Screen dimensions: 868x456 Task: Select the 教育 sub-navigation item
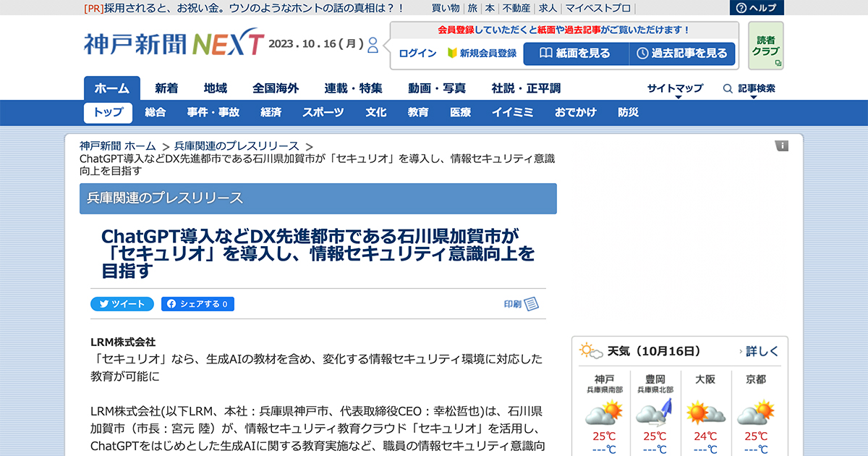[x=418, y=112]
